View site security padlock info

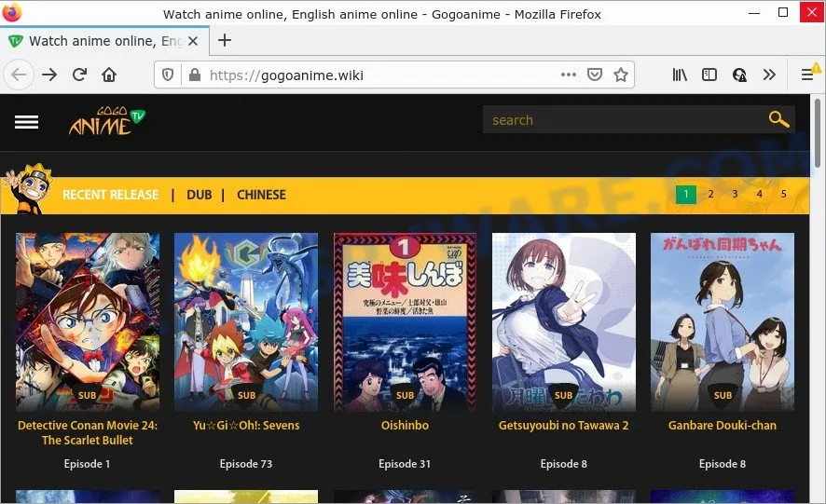tap(195, 75)
